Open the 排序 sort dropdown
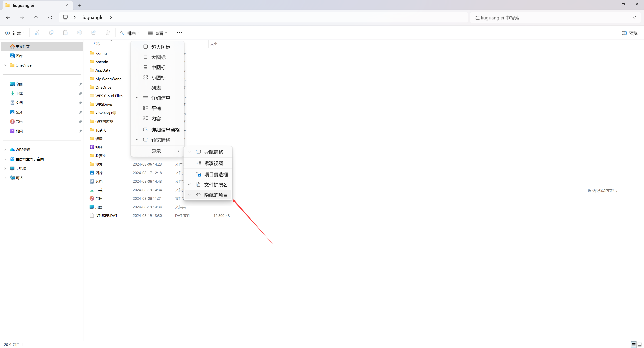 point(130,33)
